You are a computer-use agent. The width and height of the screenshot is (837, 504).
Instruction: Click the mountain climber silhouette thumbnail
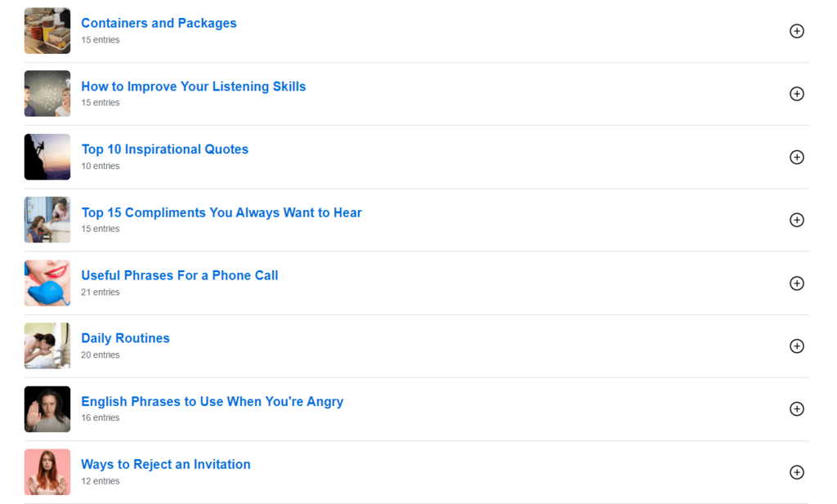tap(47, 157)
